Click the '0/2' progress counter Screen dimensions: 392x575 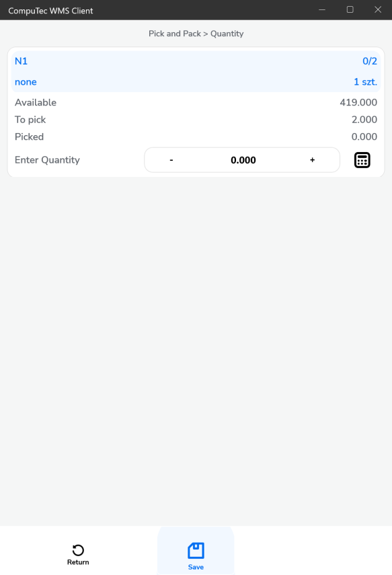coord(369,61)
